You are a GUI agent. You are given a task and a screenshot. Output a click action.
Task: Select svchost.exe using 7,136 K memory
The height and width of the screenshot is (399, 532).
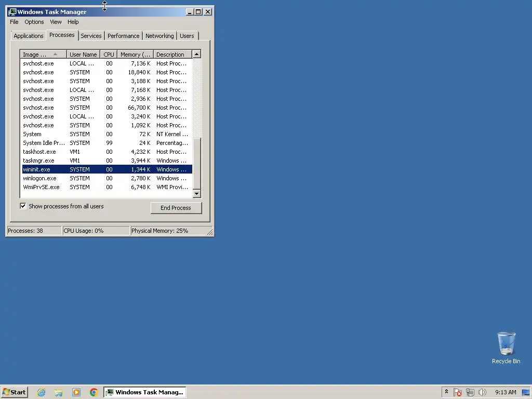107,63
